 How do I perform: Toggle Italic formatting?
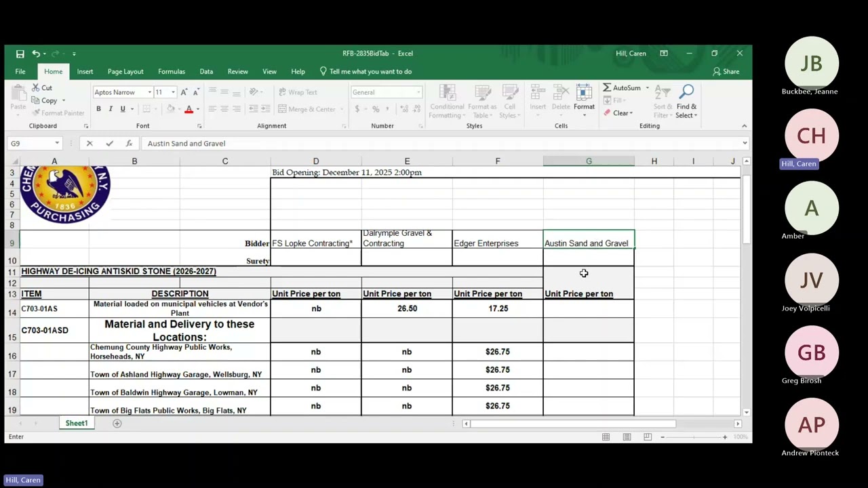111,109
